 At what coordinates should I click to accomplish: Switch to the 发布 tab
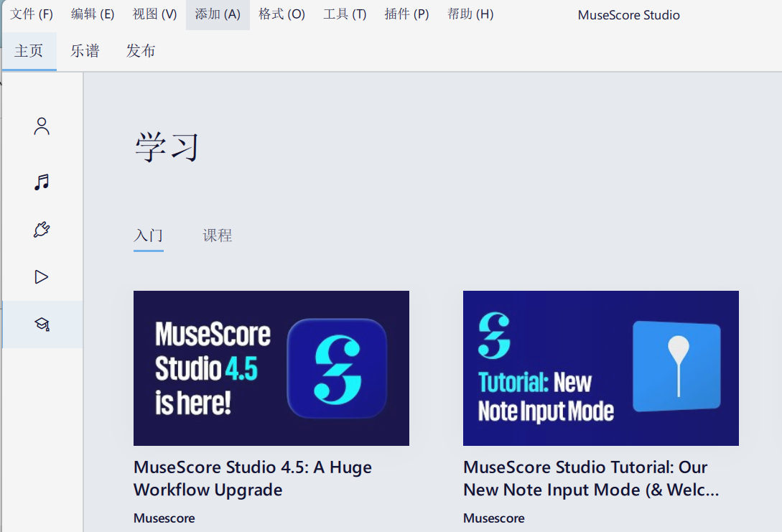[141, 51]
